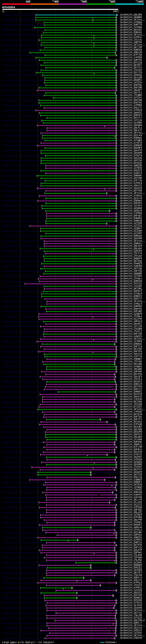The image size is (146, 644).
Task: Select the UniRef100_A7NSL5 label
Action: click(x=131, y=304)
